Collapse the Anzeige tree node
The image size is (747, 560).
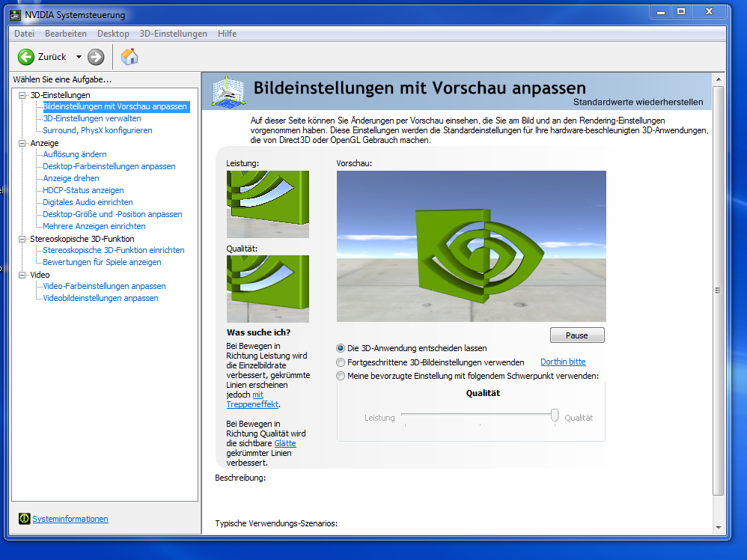tap(22, 143)
